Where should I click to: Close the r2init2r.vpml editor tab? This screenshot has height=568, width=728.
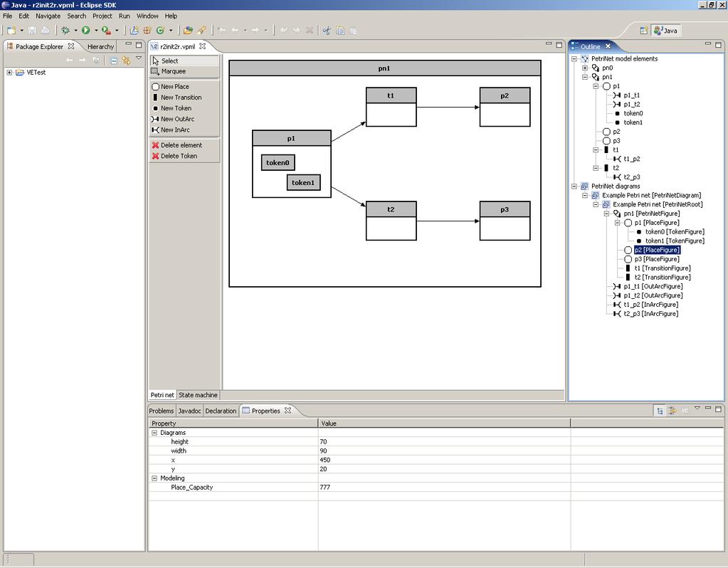tap(202, 46)
